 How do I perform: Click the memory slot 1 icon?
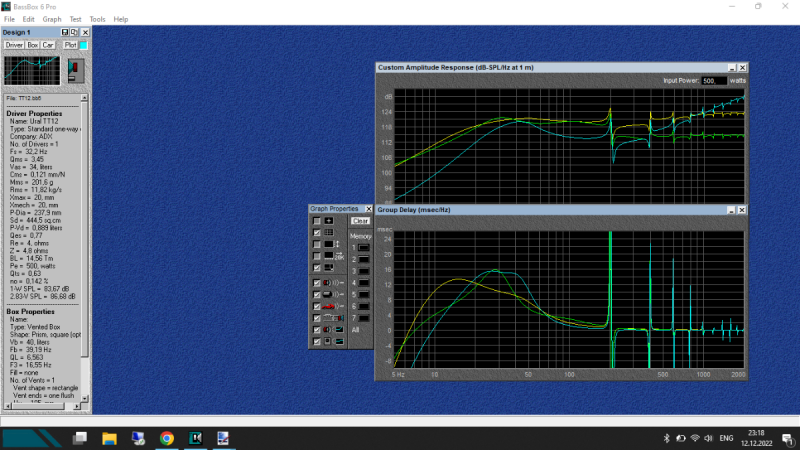[x=364, y=246]
